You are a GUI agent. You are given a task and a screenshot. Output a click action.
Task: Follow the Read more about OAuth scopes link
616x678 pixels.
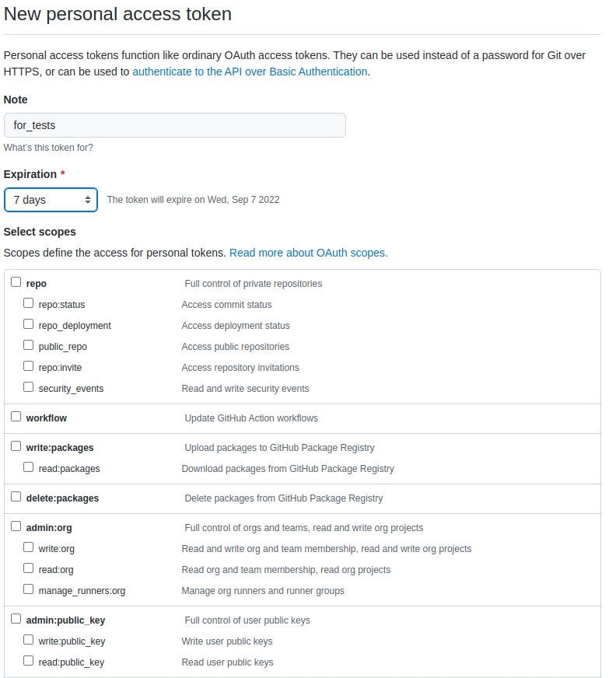pyautogui.click(x=308, y=253)
